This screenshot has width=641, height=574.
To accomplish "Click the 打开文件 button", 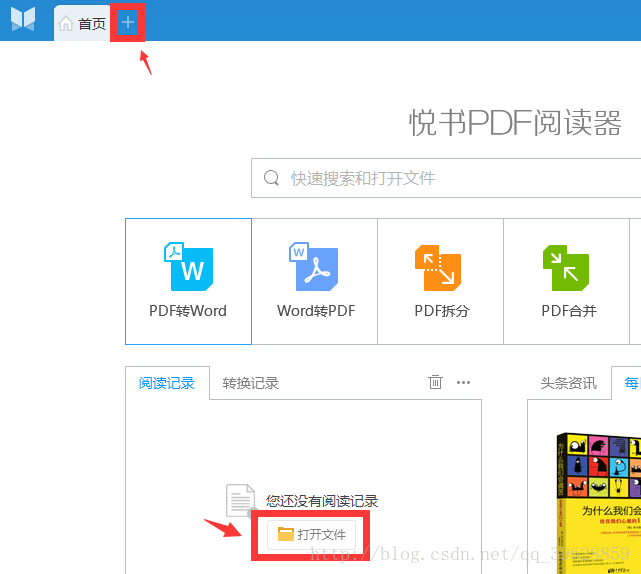I will 312,534.
